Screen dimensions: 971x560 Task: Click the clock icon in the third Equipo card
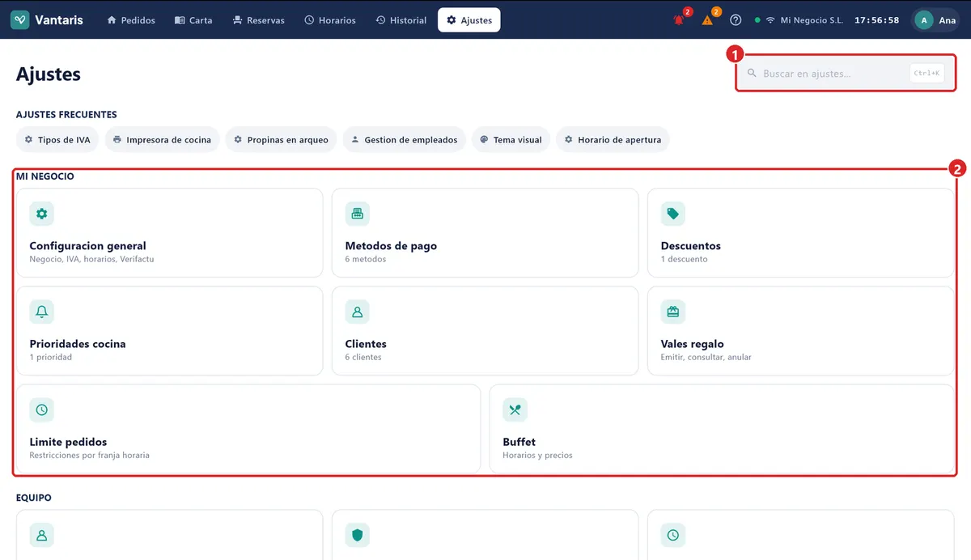pos(673,535)
